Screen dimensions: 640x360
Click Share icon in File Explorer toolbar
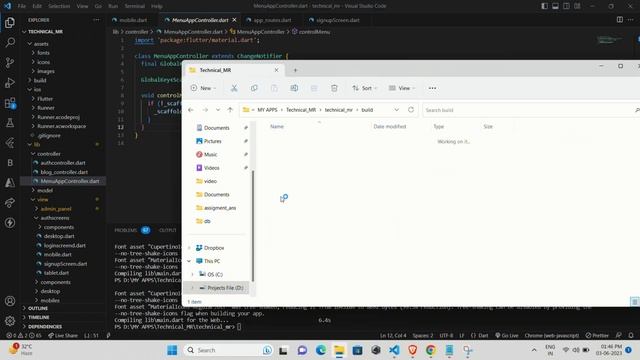pyautogui.click(x=314, y=88)
